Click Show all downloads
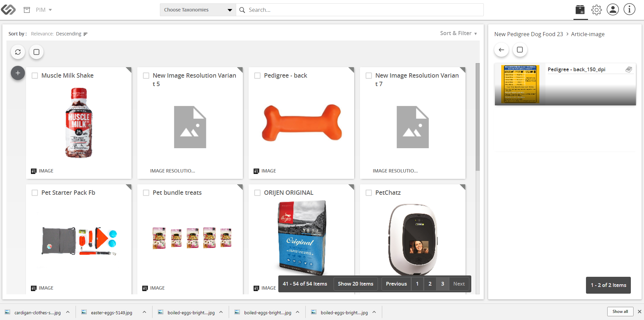644x320 pixels. click(x=620, y=312)
